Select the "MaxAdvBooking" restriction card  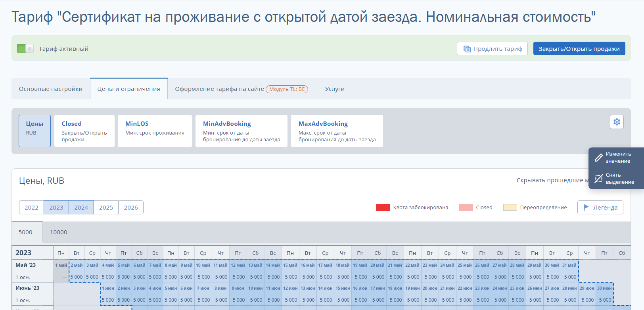coord(337,131)
